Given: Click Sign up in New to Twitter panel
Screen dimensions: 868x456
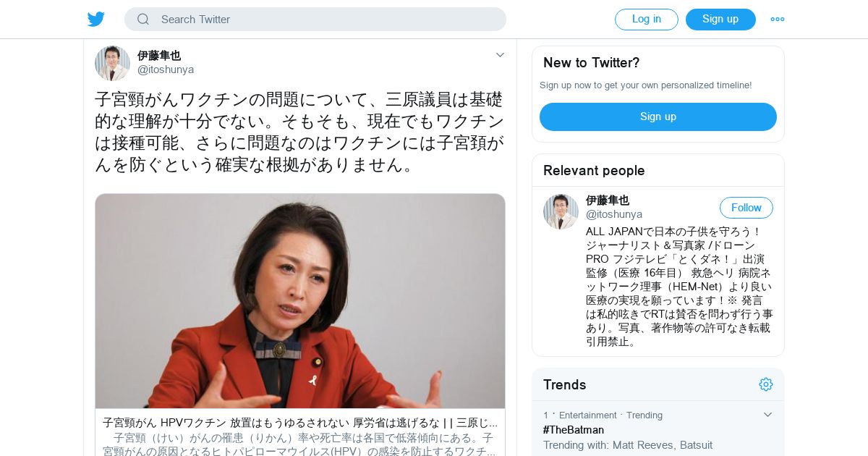Looking at the screenshot, I should 658,117.
